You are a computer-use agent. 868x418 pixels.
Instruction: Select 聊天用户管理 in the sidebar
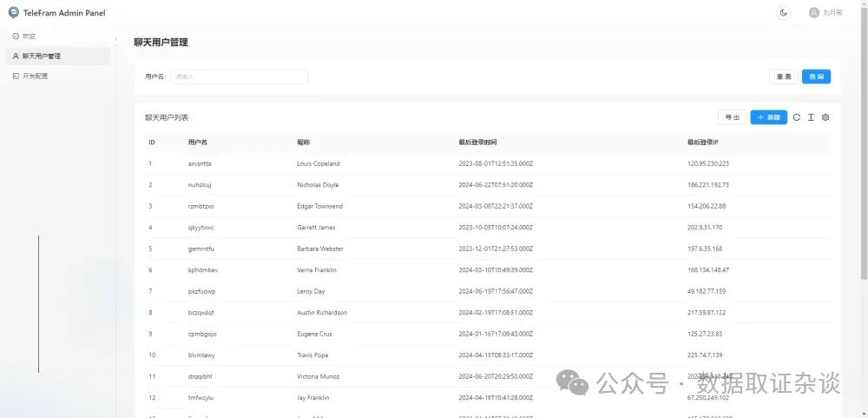42,56
